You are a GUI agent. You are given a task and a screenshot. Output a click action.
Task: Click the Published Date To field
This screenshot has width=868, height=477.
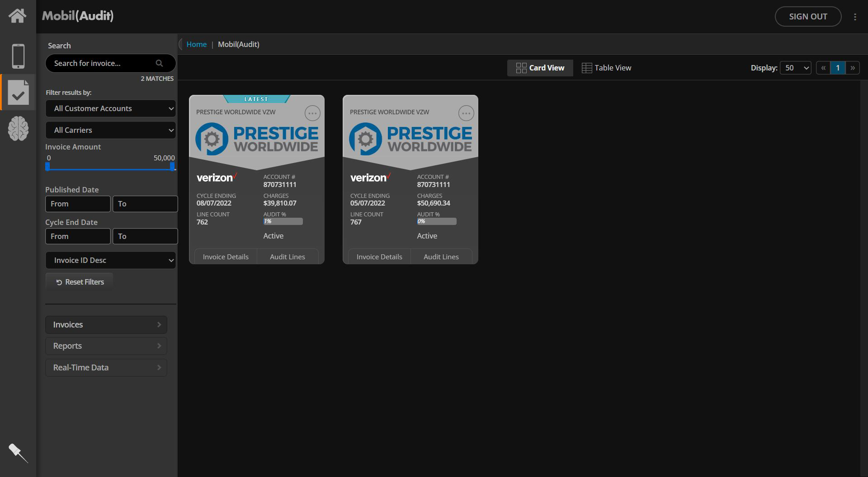(x=145, y=204)
